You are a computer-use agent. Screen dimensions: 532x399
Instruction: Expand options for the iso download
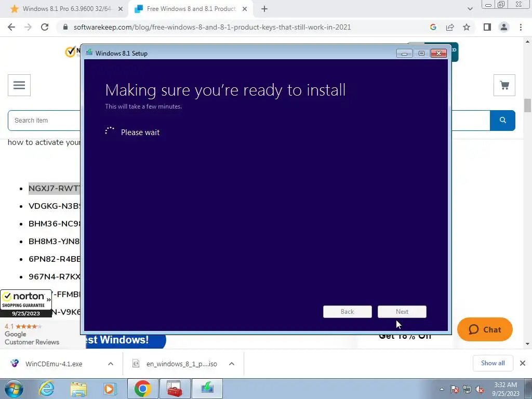pyautogui.click(x=232, y=364)
